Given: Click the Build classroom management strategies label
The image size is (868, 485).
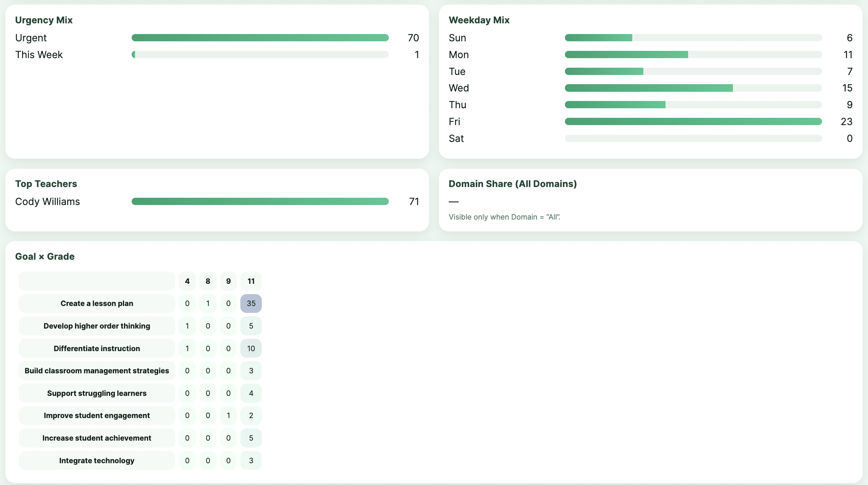Looking at the screenshot, I should (x=97, y=371).
